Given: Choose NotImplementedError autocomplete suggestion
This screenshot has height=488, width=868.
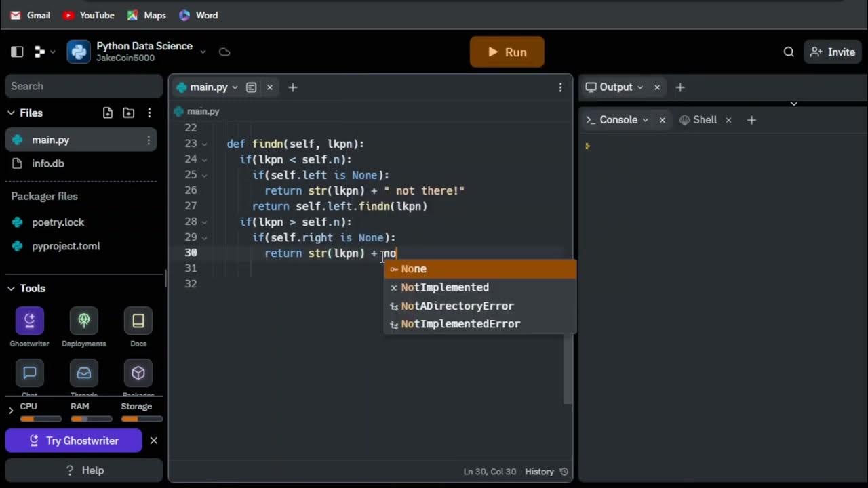Looking at the screenshot, I should [x=480, y=324].
